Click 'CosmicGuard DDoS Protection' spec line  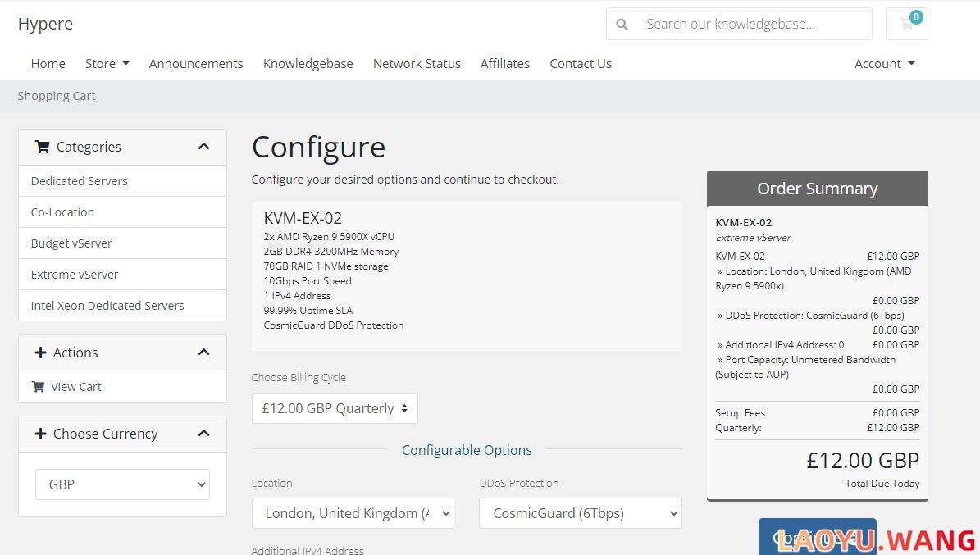pyautogui.click(x=334, y=325)
